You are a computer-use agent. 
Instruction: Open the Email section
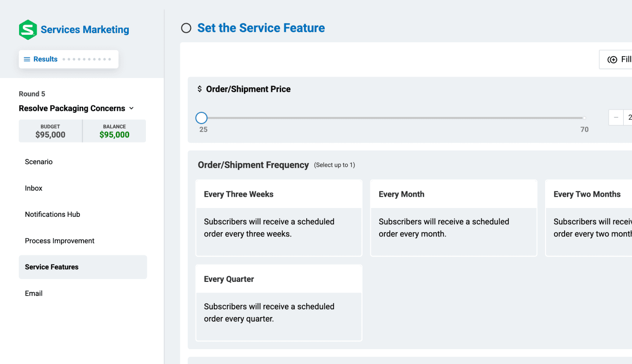pos(34,293)
